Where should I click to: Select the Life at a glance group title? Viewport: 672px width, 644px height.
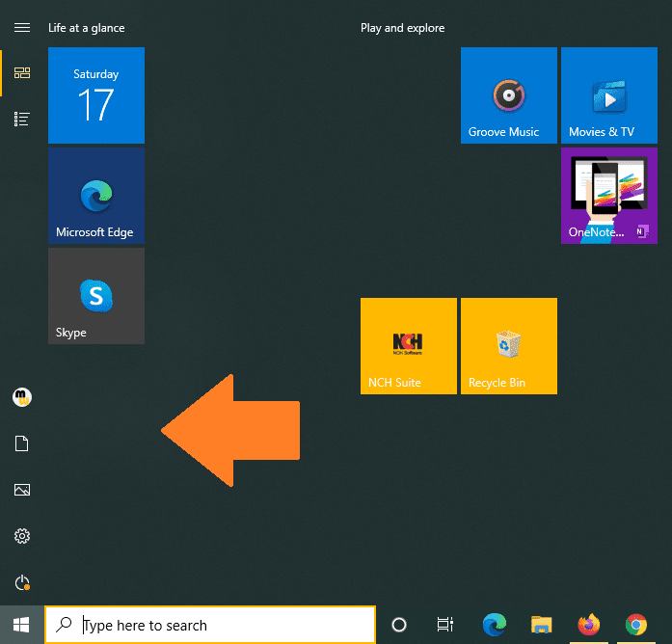pyautogui.click(x=87, y=28)
